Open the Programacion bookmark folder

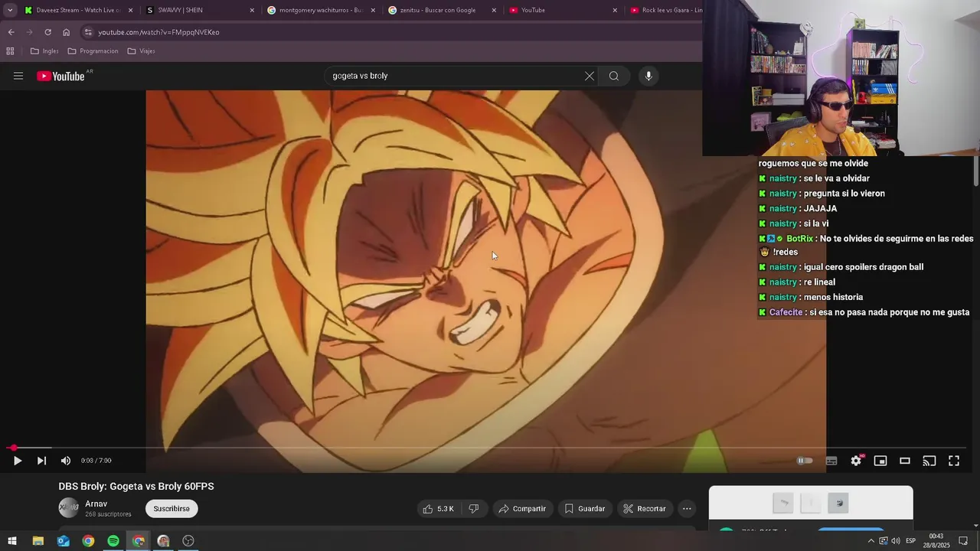click(93, 51)
